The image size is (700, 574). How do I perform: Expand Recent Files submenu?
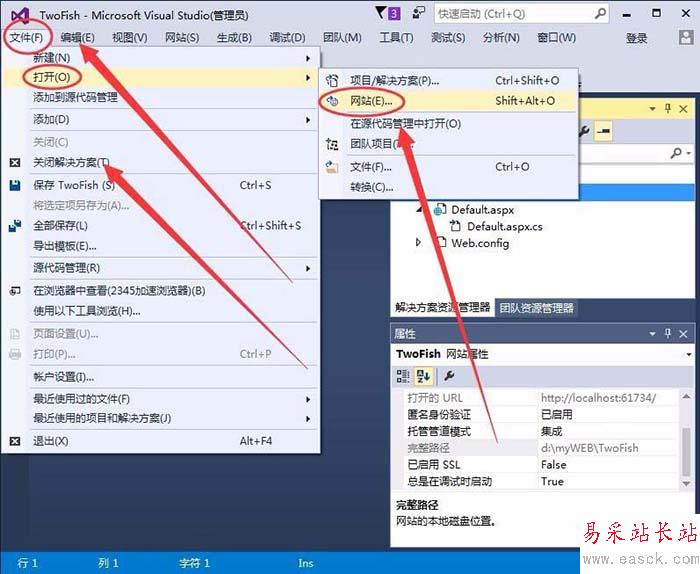tap(308, 399)
